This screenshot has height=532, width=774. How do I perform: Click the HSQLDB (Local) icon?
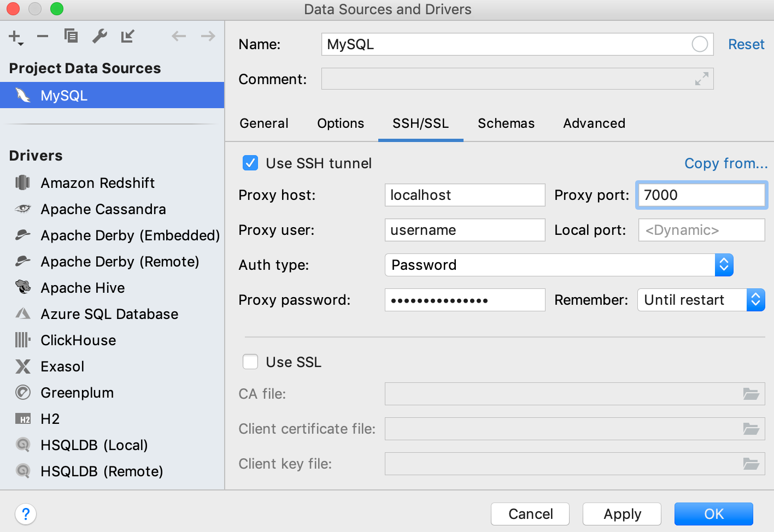coord(23,445)
